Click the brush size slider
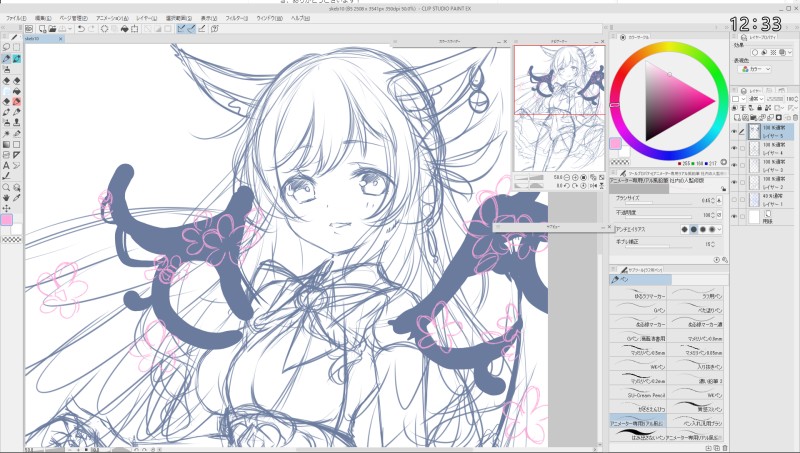 coord(656,204)
